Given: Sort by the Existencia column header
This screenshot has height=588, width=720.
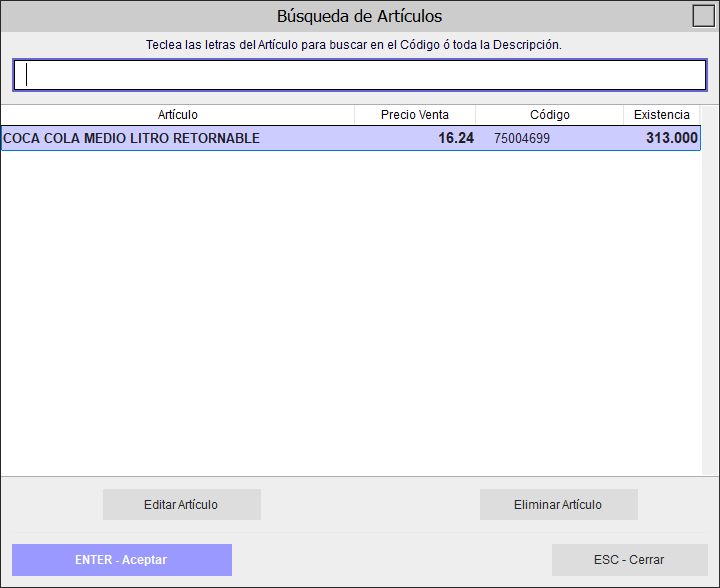Looking at the screenshot, I should (x=662, y=115).
